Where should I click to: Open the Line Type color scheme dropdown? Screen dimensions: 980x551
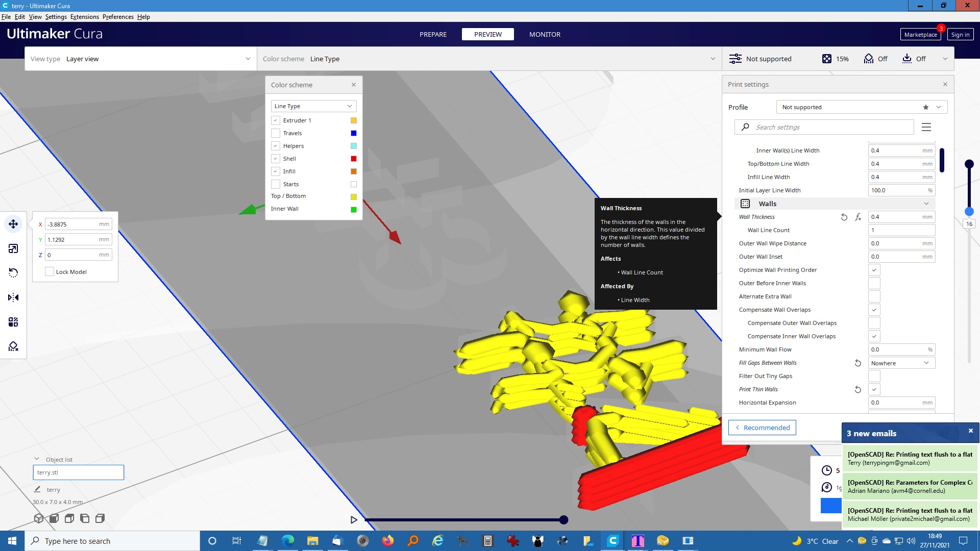(313, 106)
